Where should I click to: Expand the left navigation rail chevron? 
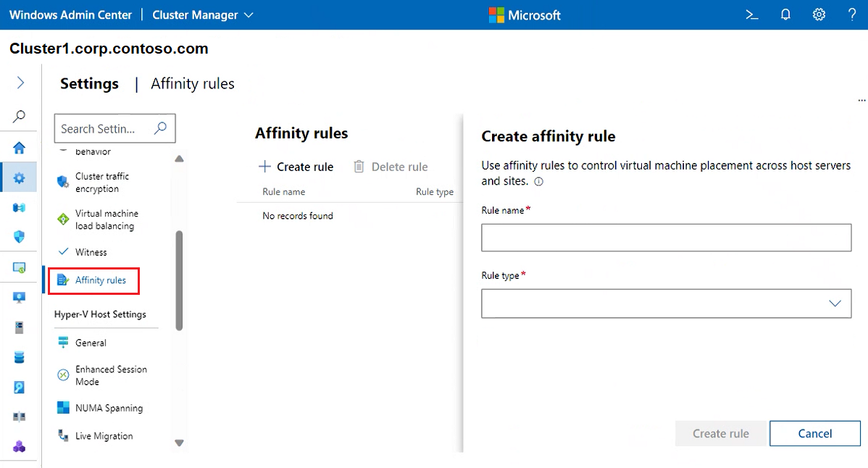pos(20,83)
